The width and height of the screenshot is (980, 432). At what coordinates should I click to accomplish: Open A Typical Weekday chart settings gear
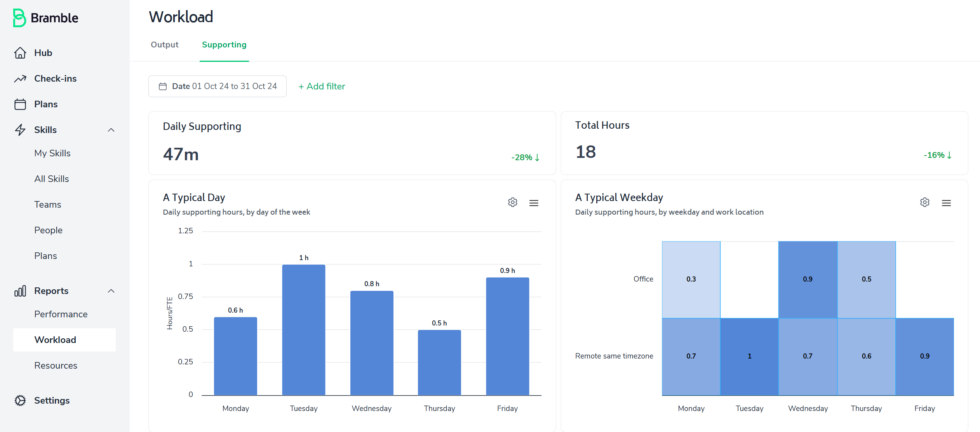(924, 203)
